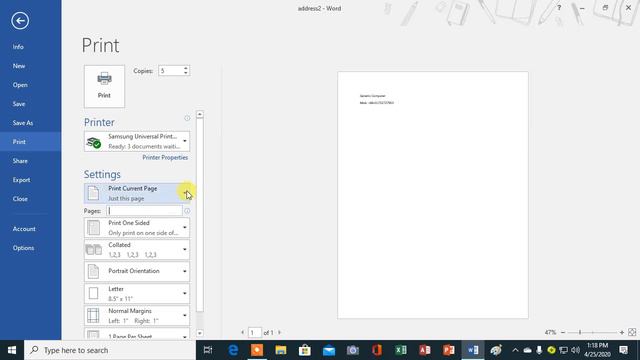This screenshot has width=640, height=360.
Task: Launch Microsoft Edge from taskbar
Action: pyautogui.click(x=233, y=350)
